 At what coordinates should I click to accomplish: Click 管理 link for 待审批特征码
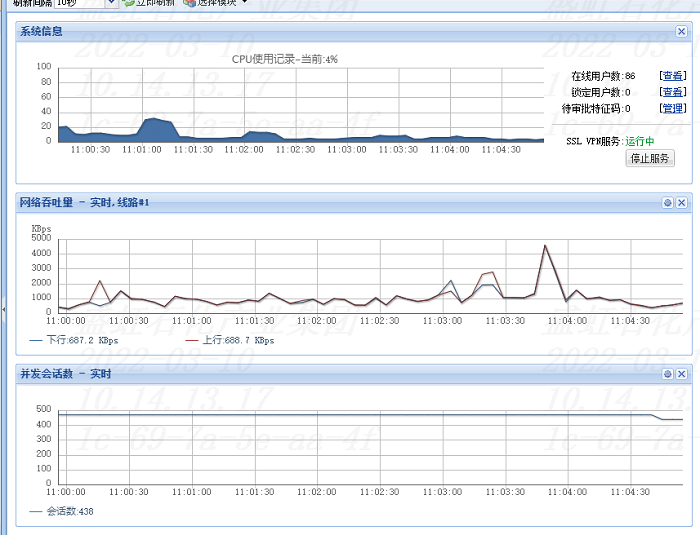[672, 108]
